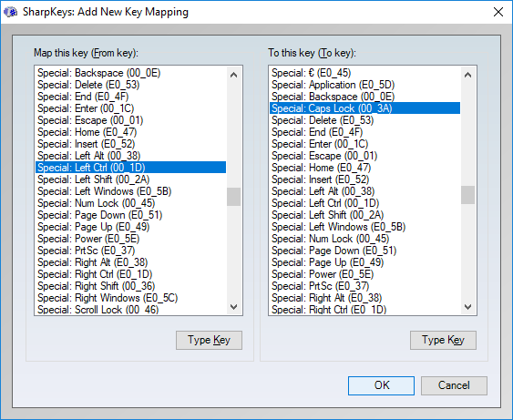The width and height of the screenshot is (513, 420).
Task: Select Scroll Lock (00_46) in From key list
Action: tap(130, 309)
